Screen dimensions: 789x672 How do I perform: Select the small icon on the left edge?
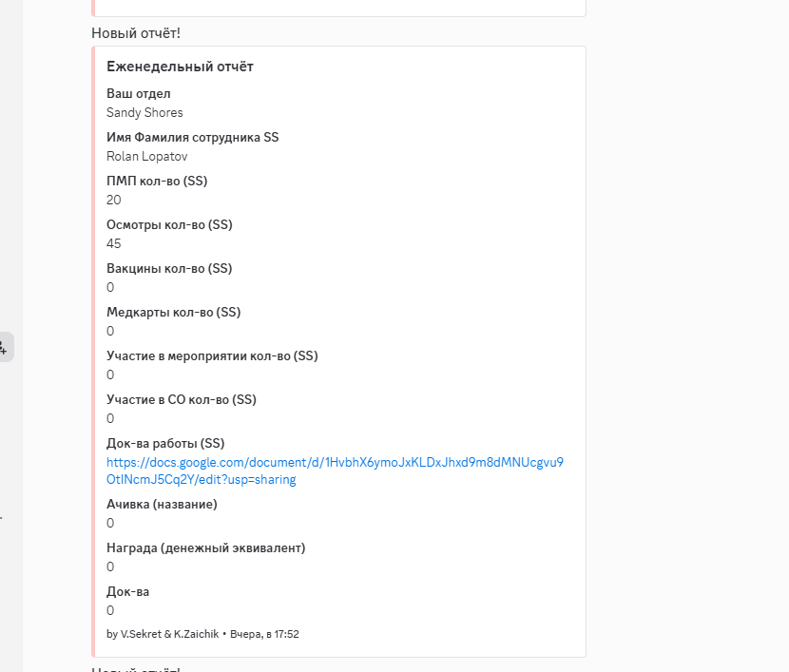[x=3, y=347]
